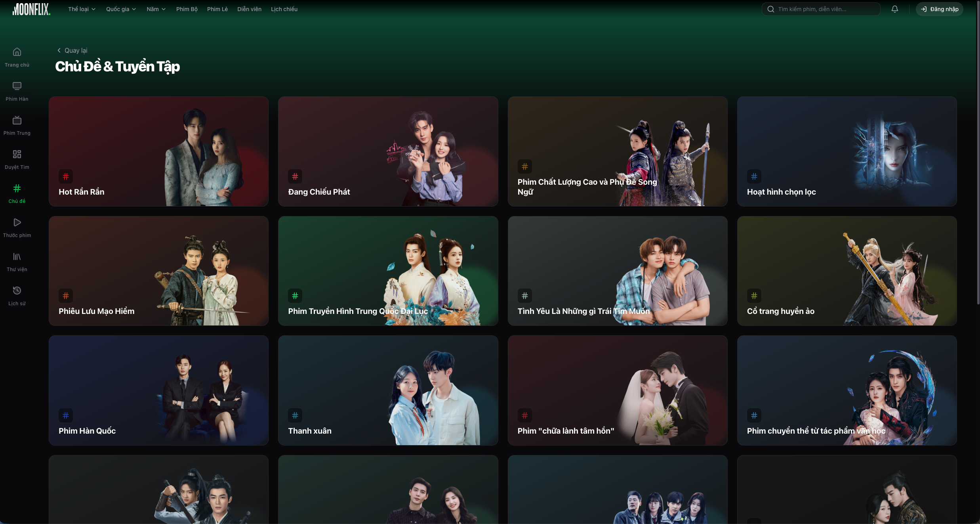Click hashtag icon on Hoạt hình chọn lọc
Viewport: 980px width, 524px height.
tap(754, 176)
